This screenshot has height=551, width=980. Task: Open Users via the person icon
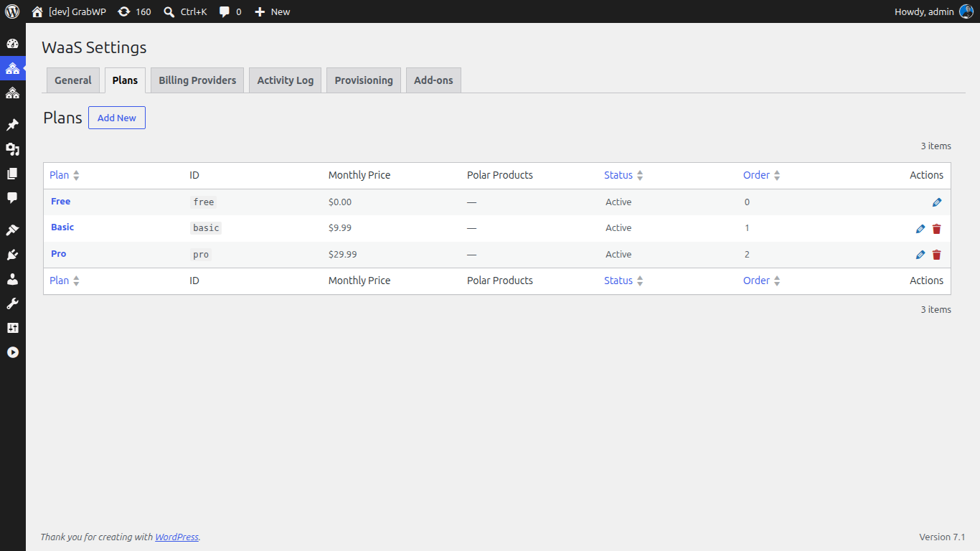point(12,279)
